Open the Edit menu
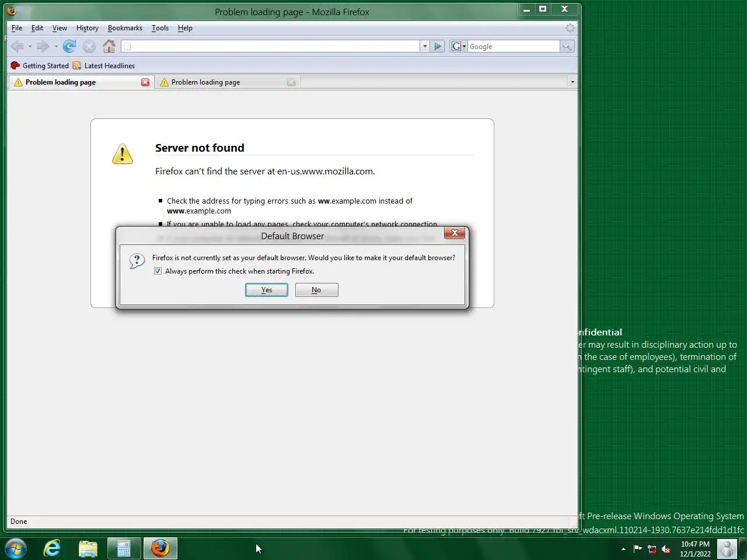The height and width of the screenshot is (560, 747). point(37,28)
